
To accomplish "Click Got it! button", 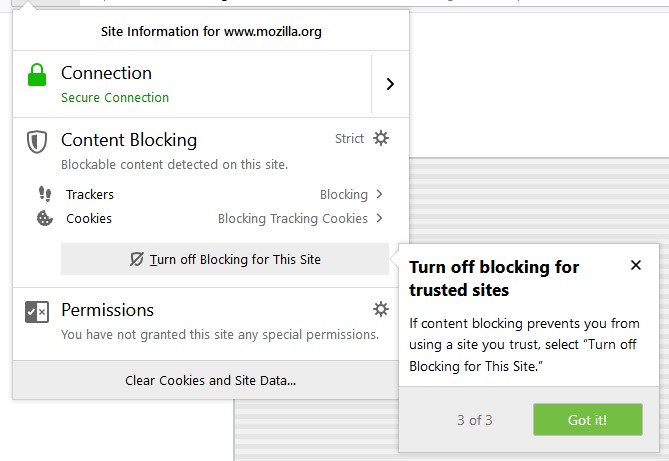I will (588, 420).
